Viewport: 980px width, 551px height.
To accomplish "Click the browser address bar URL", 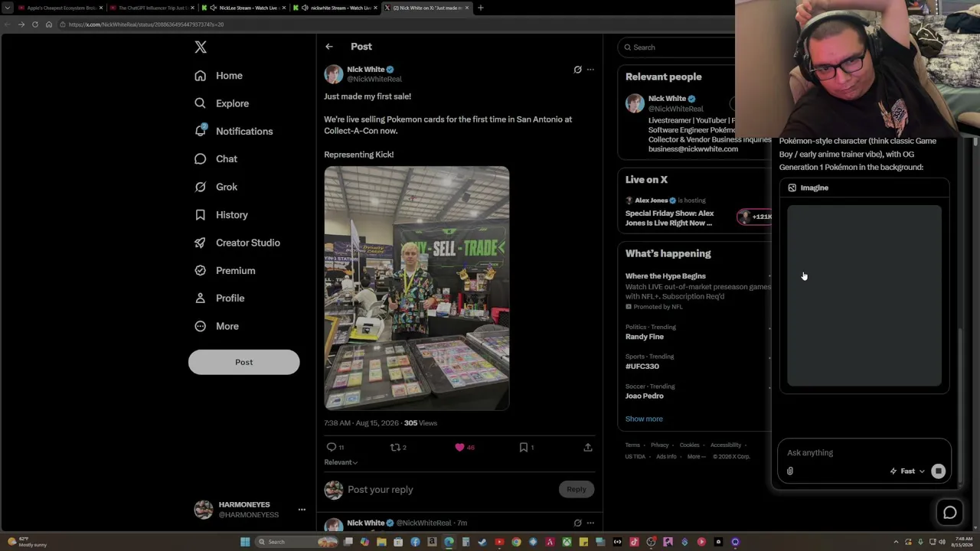I will tap(145, 24).
